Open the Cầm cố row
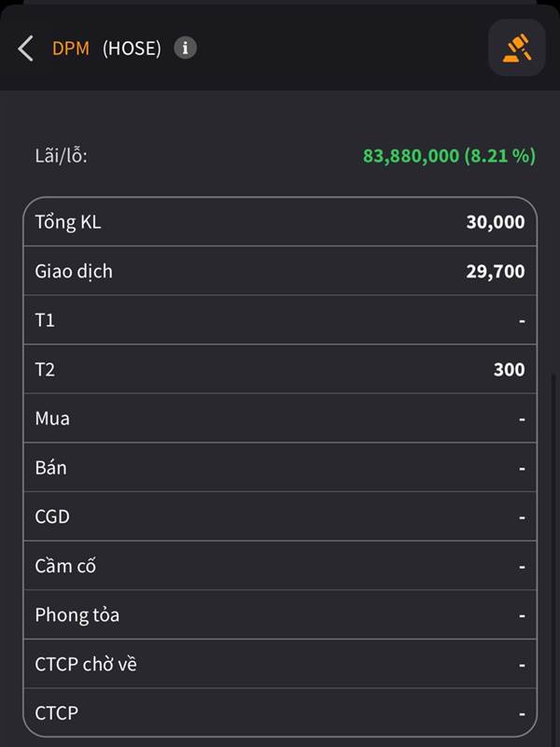Image resolution: width=560 pixels, height=747 pixels. (x=280, y=566)
